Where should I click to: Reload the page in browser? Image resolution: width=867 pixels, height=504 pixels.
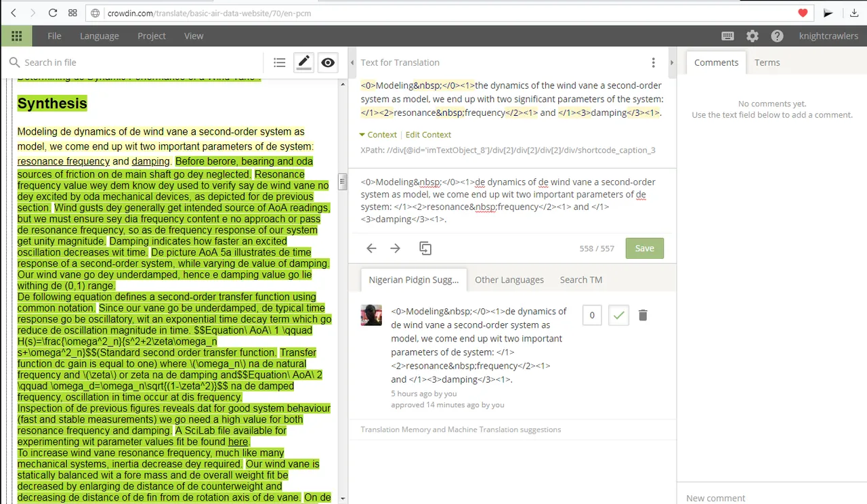click(x=53, y=13)
